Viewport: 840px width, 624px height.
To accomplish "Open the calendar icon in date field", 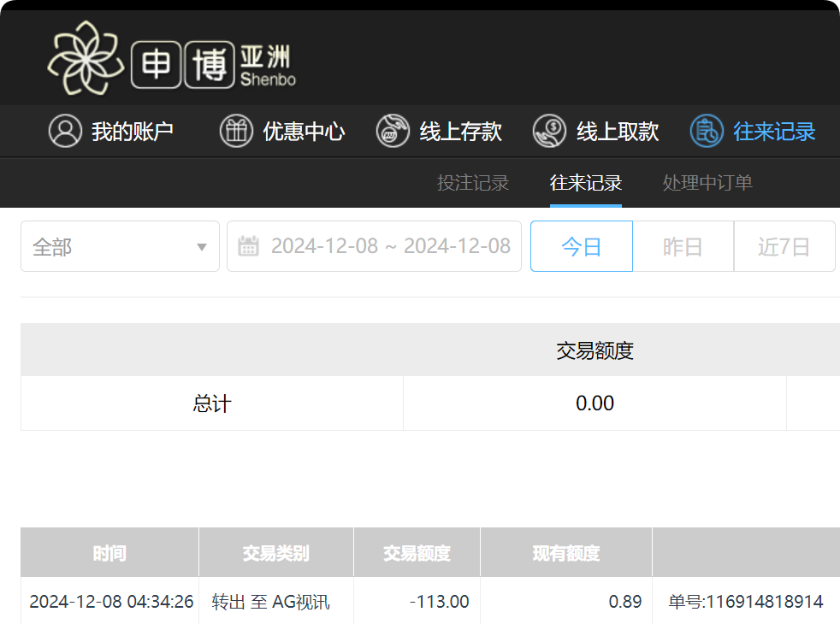I will tap(249, 245).
